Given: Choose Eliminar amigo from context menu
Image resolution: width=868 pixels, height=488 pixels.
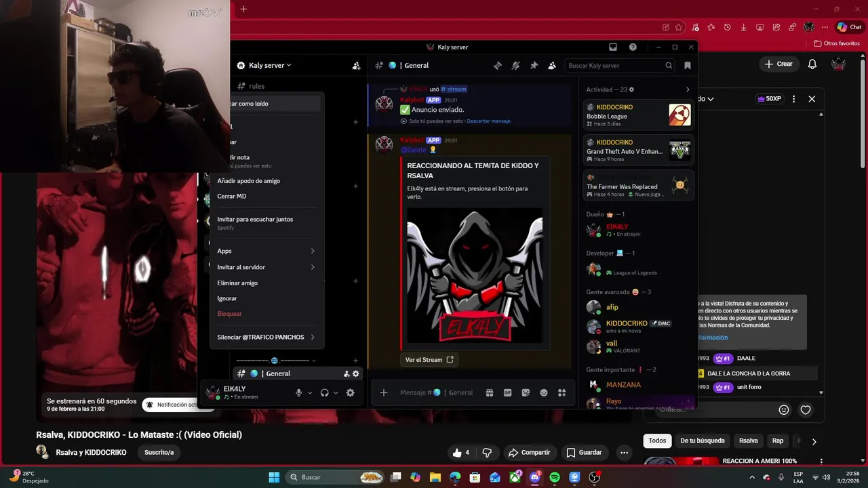Looking at the screenshot, I should (266, 283).
